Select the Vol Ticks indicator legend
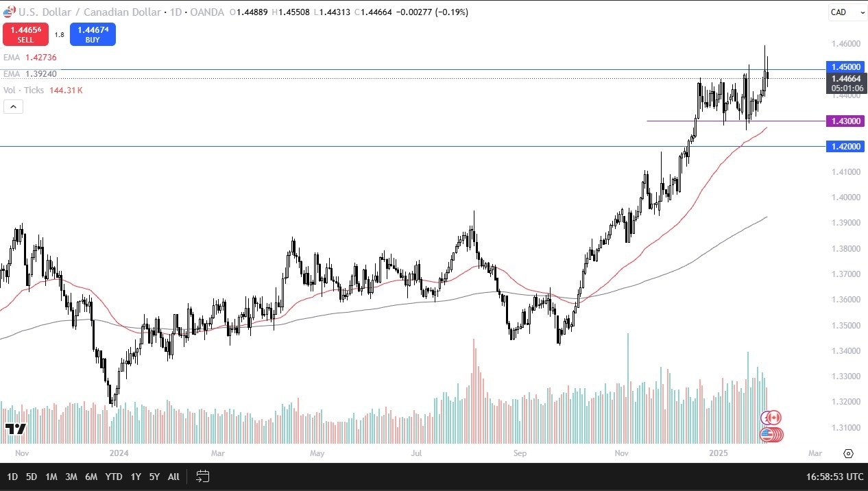 tap(43, 90)
